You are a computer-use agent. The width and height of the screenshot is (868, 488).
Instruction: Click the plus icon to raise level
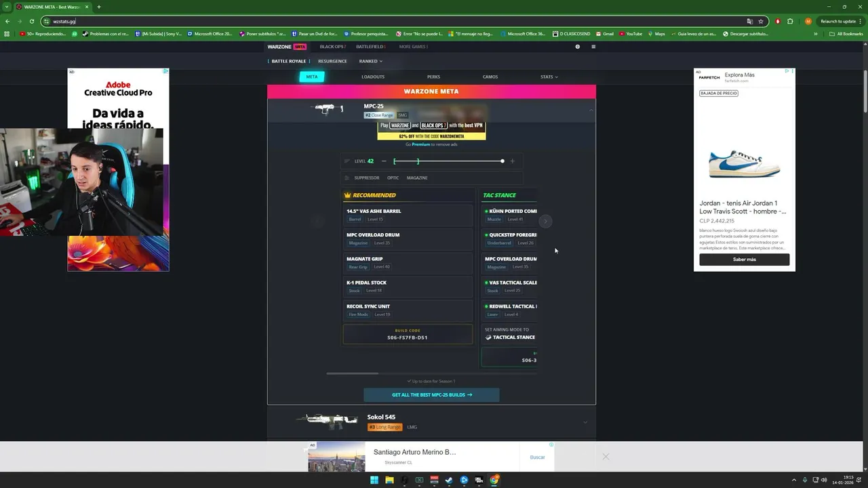tap(512, 161)
